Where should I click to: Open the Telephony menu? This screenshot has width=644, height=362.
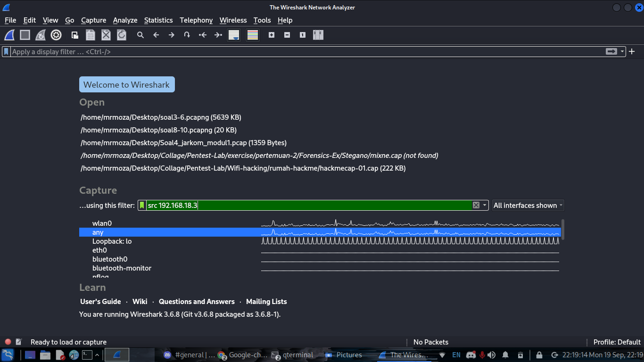pyautogui.click(x=196, y=20)
